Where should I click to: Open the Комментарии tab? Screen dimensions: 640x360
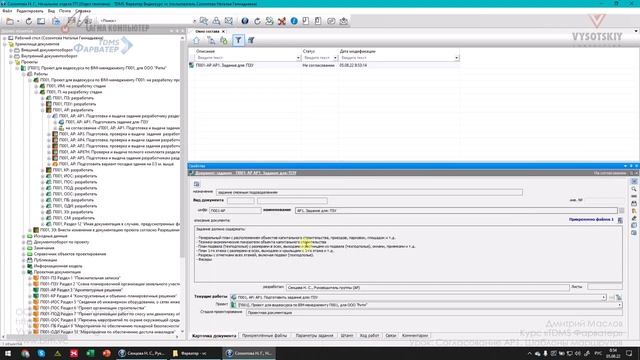click(415, 336)
